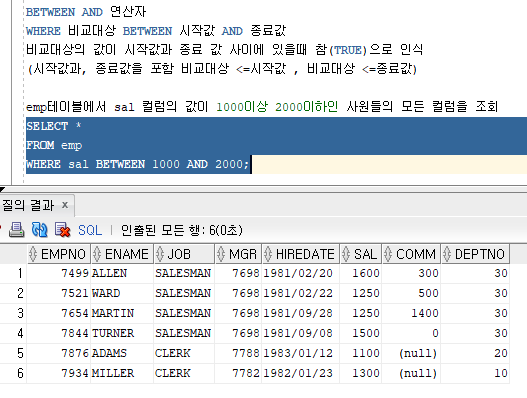
Task: Click SAL cell 1500
Action: click(x=361, y=333)
